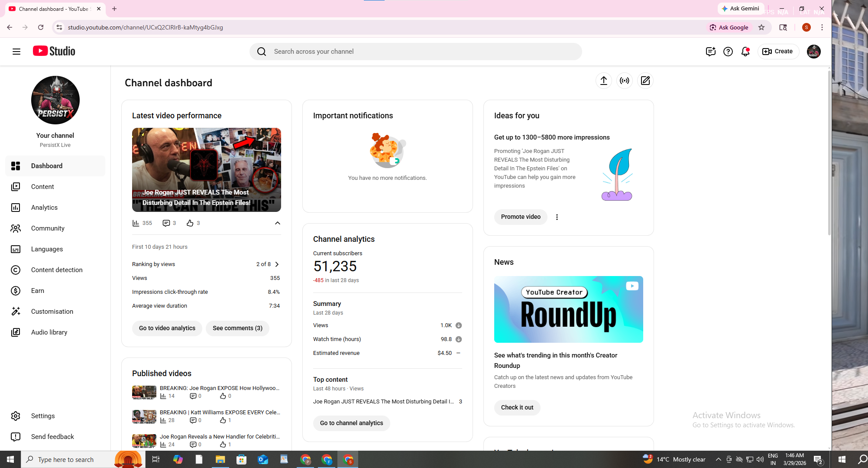Screen dimensions: 868x468
Task: Click the Go live broadcast icon
Action: pyautogui.click(x=625, y=81)
